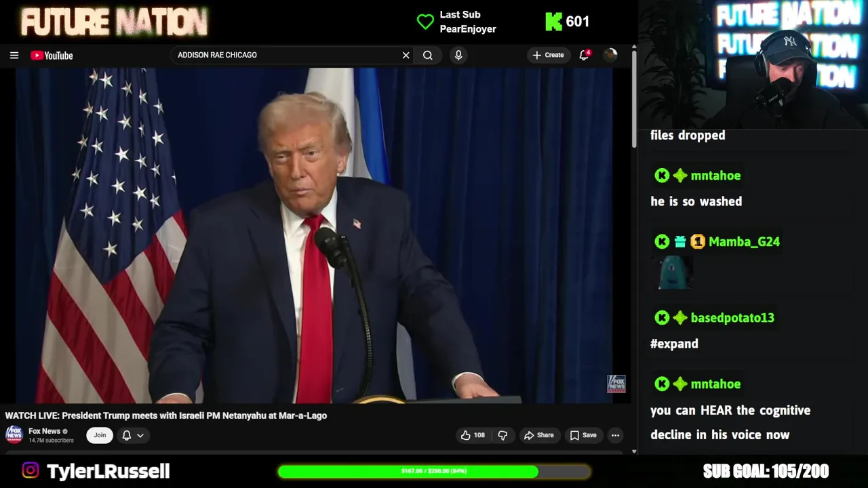Click the #expand chat message

(x=674, y=344)
